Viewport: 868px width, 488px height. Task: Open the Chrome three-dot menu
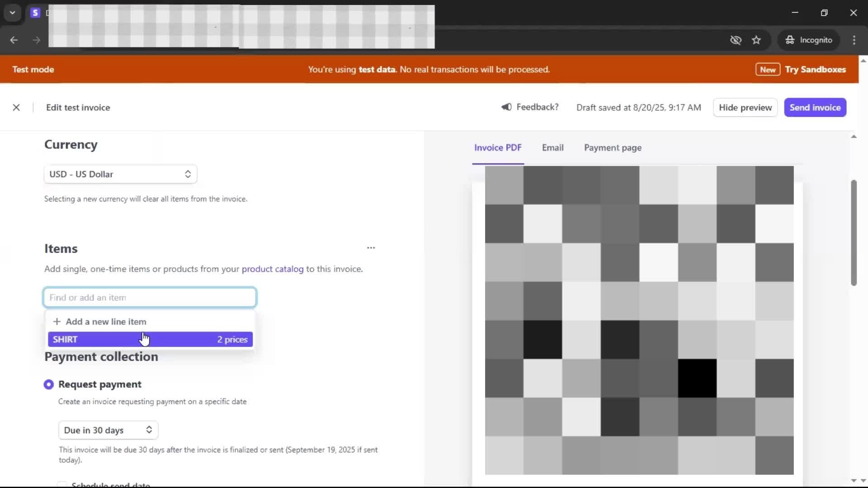point(854,40)
